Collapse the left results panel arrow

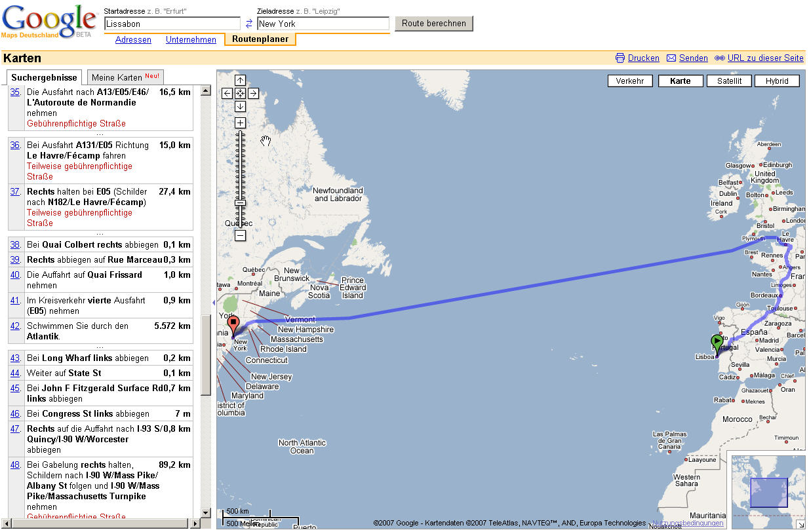213,302
